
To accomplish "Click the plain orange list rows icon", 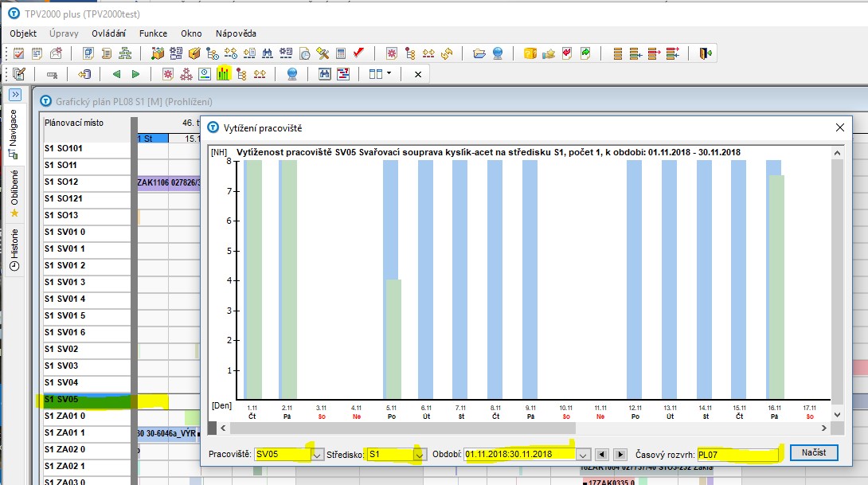I will click(x=618, y=53).
